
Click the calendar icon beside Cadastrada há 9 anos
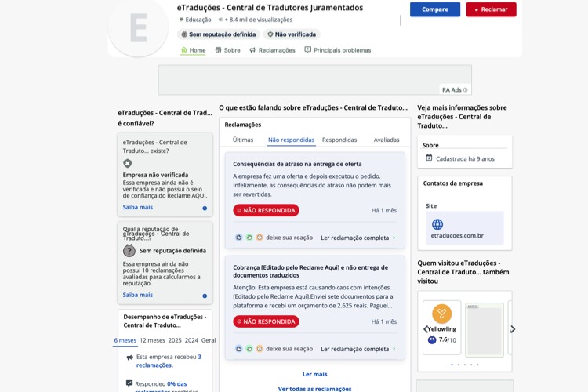[429, 158]
